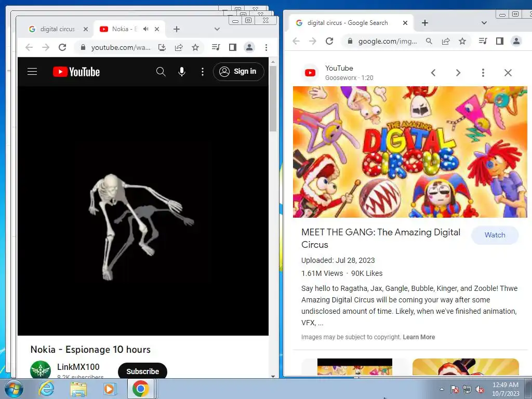The height and width of the screenshot is (399, 532).
Task: Show next image result
Action: [x=458, y=73]
